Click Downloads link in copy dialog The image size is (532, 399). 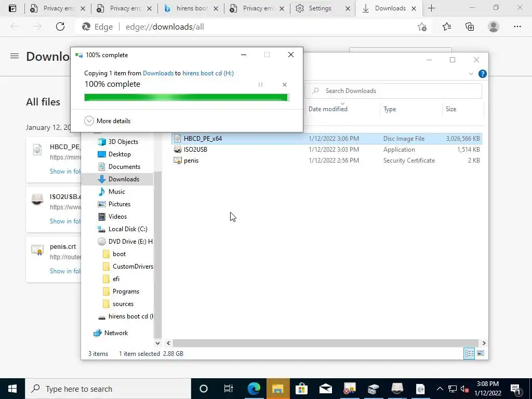[x=158, y=73]
